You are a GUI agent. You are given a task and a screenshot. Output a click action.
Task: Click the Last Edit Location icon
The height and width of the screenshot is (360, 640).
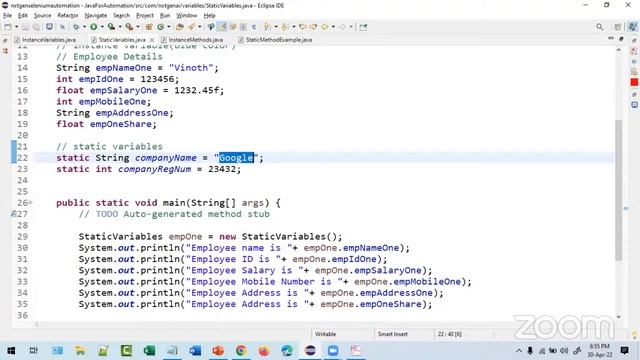point(302,27)
